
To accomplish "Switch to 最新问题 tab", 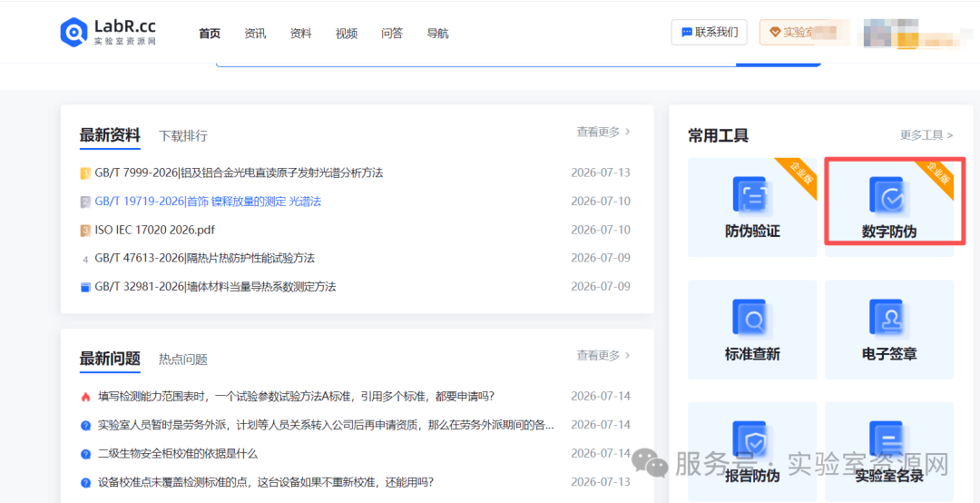I will pyautogui.click(x=110, y=360).
